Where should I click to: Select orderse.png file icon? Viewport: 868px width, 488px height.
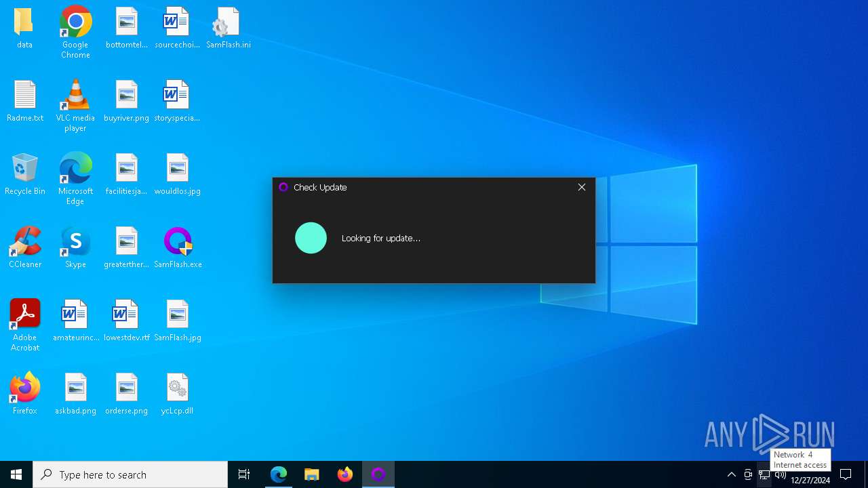(x=126, y=394)
